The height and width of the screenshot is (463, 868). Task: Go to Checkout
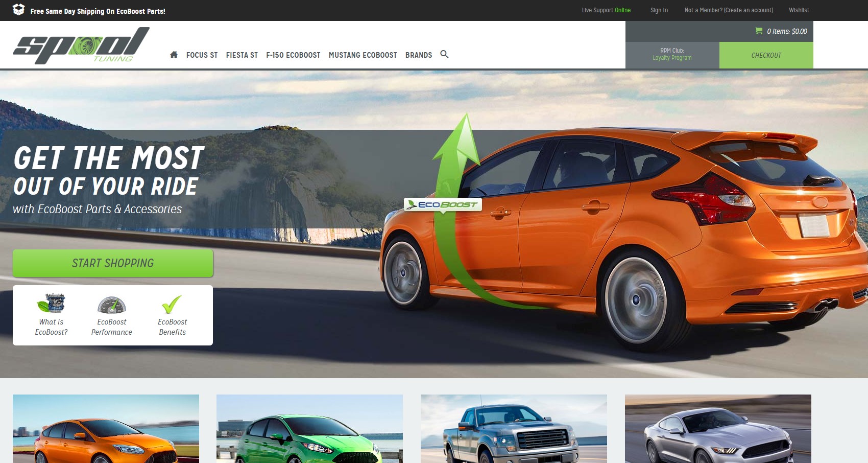click(x=766, y=55)
